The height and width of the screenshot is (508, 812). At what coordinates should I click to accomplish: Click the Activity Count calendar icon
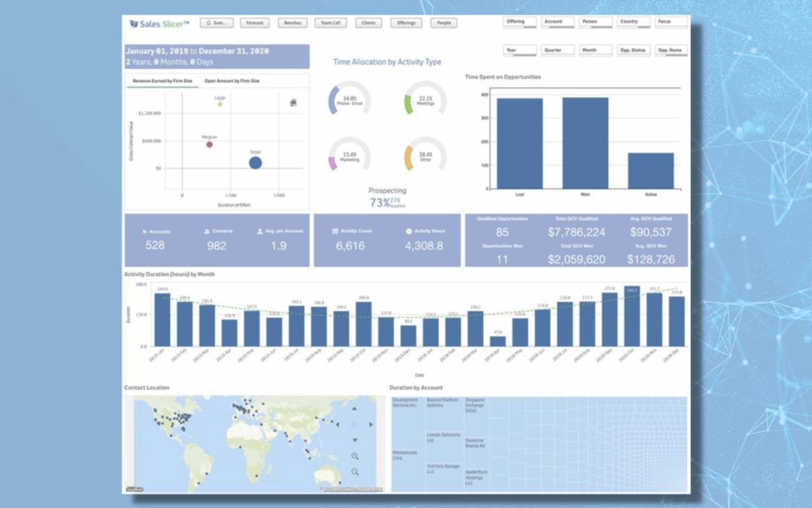(x=335, y=231)
